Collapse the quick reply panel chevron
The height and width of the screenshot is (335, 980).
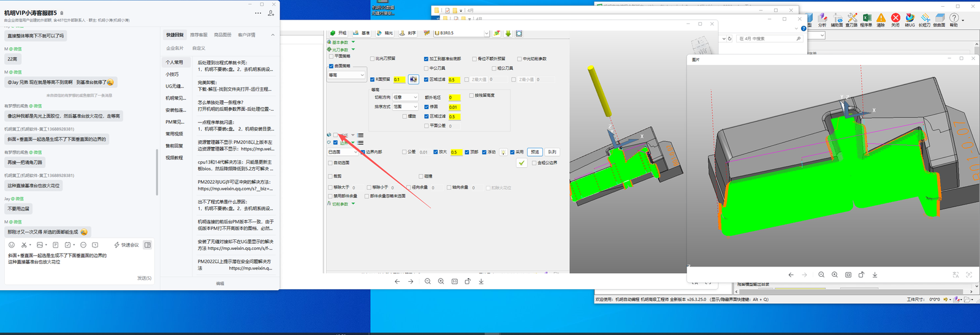[x=273, y=35]
